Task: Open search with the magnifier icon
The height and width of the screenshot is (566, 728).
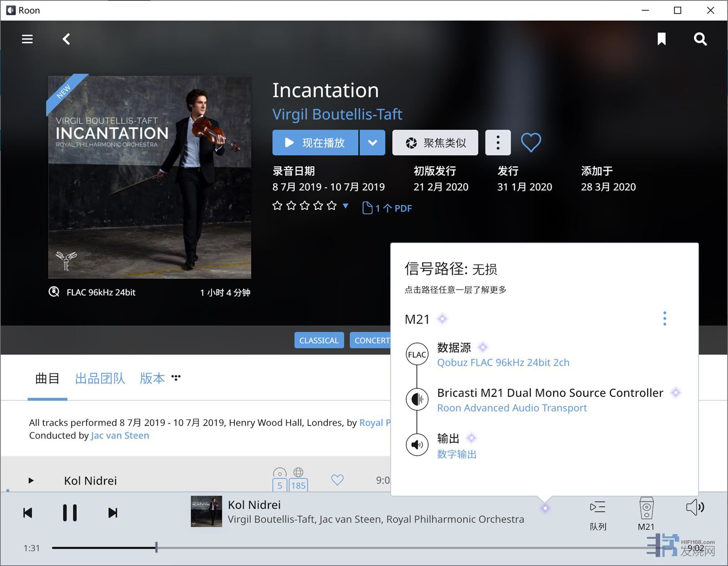Action: coord(700,39)
